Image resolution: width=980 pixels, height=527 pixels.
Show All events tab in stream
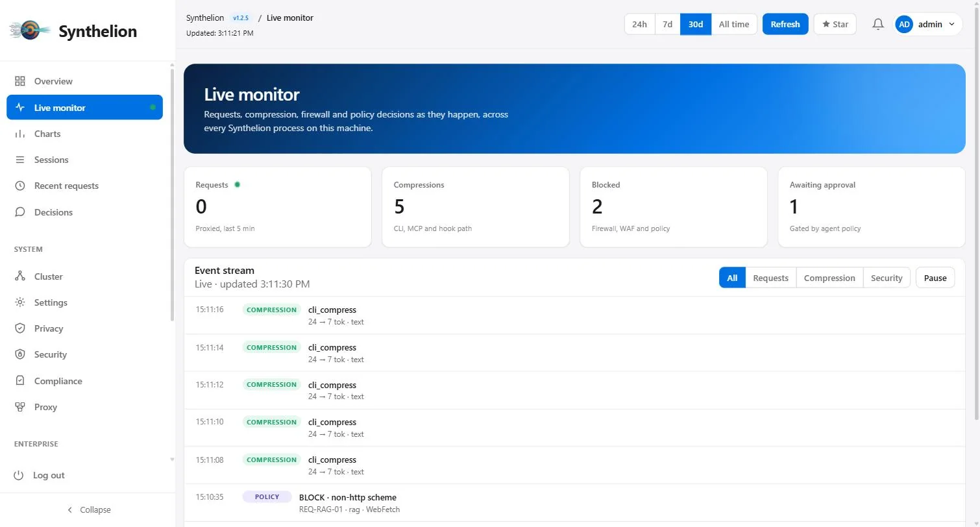coord(732,278)
